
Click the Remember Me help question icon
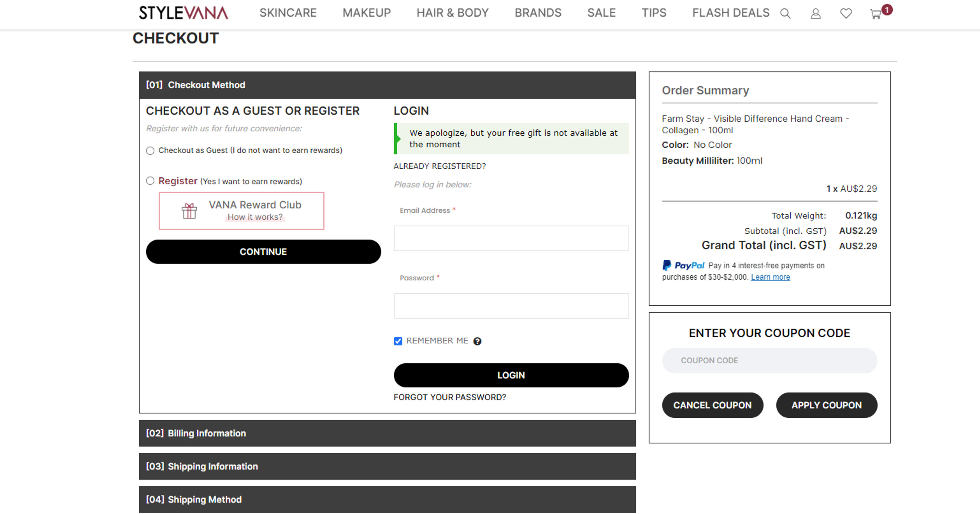tap(477, 341)
